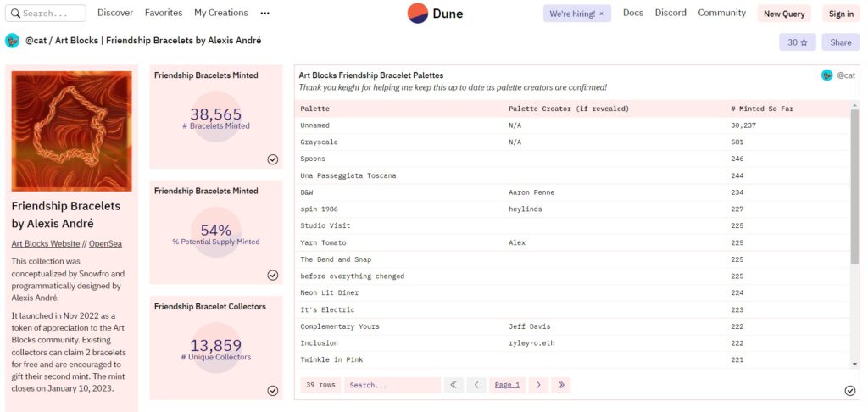Click the checkmark icon under the Palettes table
Viewport: 868px width, 412px height.
click(x=850, y=391)
